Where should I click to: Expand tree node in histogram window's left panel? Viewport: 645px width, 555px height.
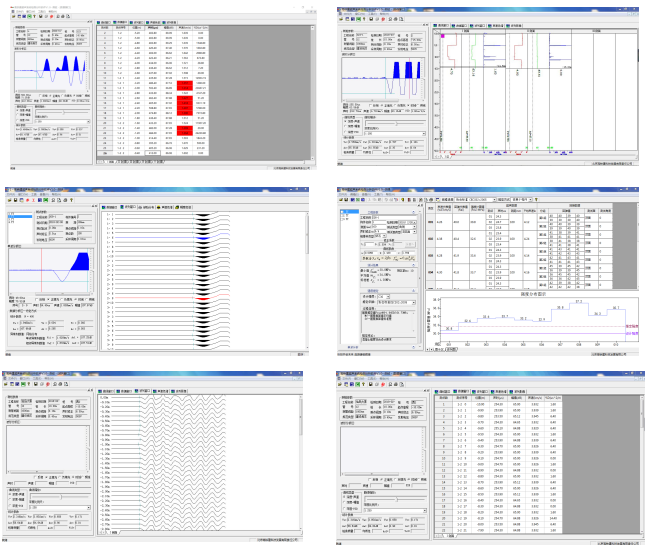pos(341,212)
